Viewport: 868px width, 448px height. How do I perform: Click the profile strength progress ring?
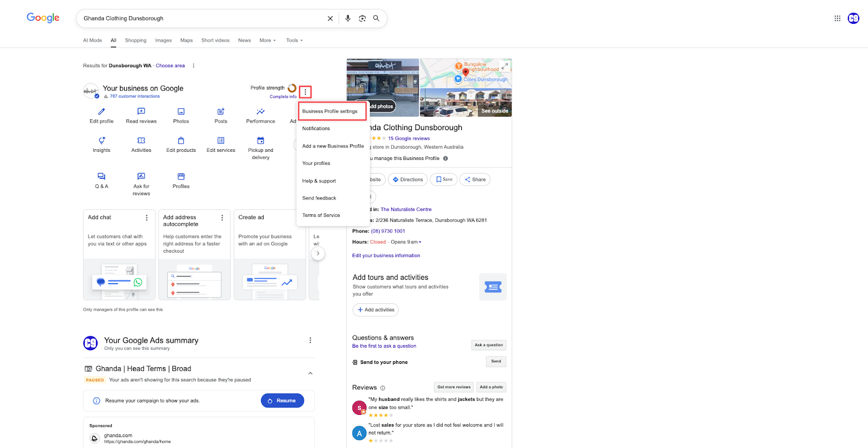292,88
